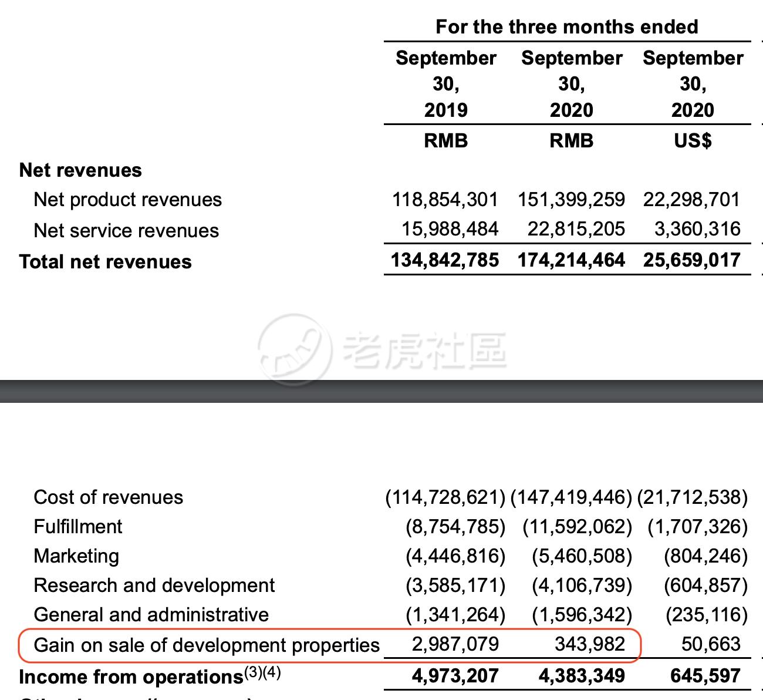
Task: Select net service revenues value 22,815,205
Action: [576, 229]
